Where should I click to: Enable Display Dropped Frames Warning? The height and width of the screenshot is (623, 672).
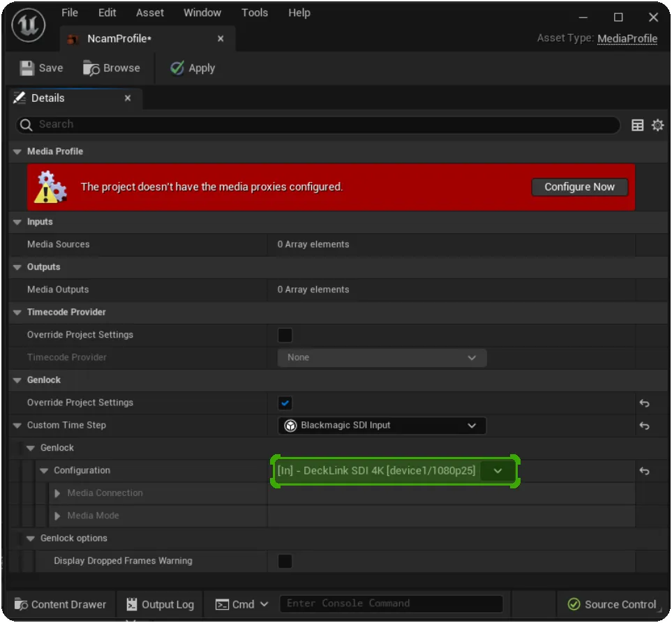285,561
